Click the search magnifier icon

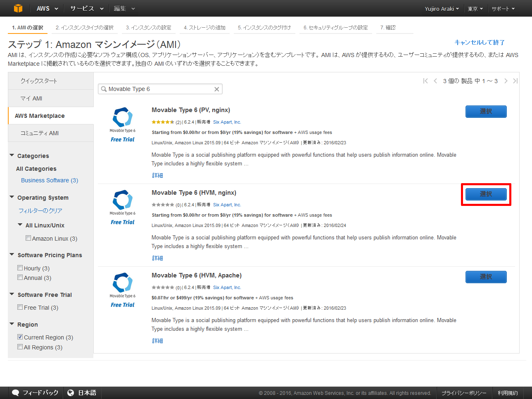point(104,89)
